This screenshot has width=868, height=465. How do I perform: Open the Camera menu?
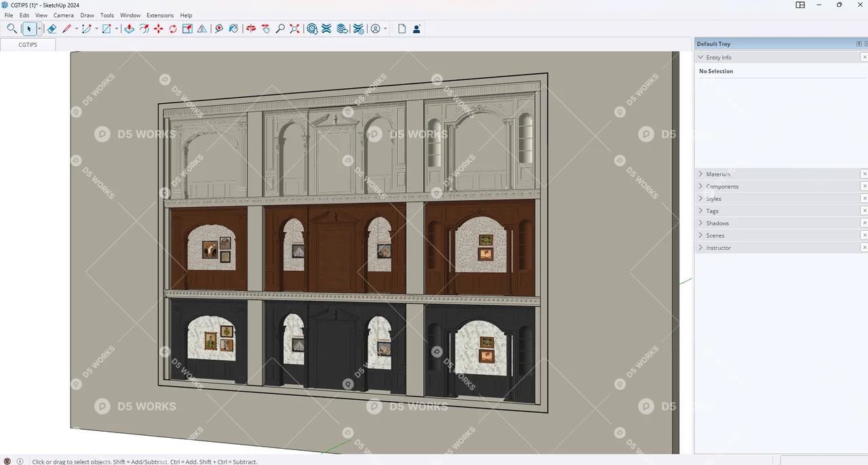pos(63,15)
